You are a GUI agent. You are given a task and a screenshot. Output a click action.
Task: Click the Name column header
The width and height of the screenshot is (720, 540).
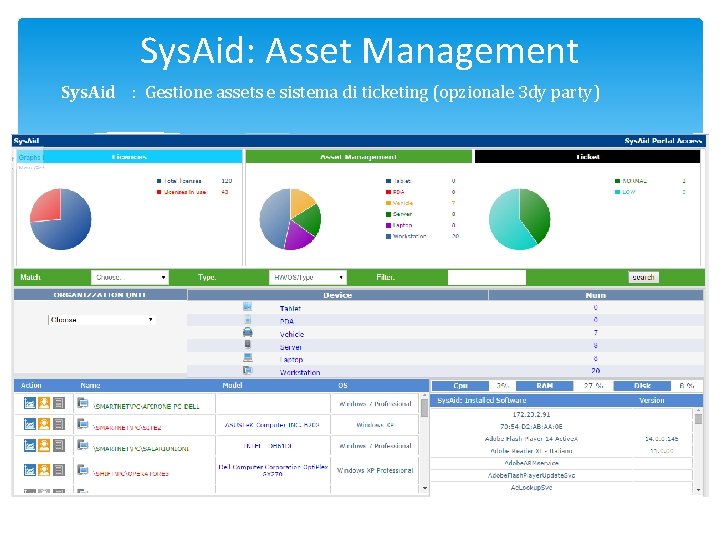click(90, 386)
